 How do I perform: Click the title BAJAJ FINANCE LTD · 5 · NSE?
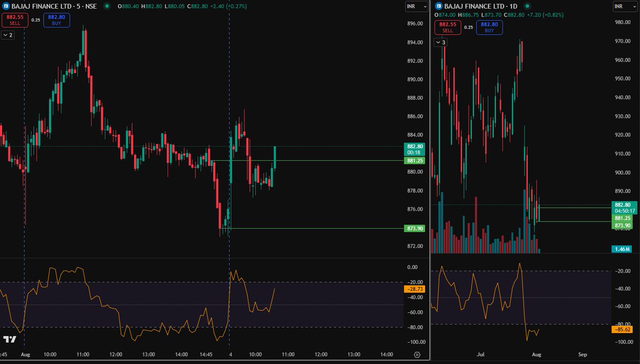(54, 6)
